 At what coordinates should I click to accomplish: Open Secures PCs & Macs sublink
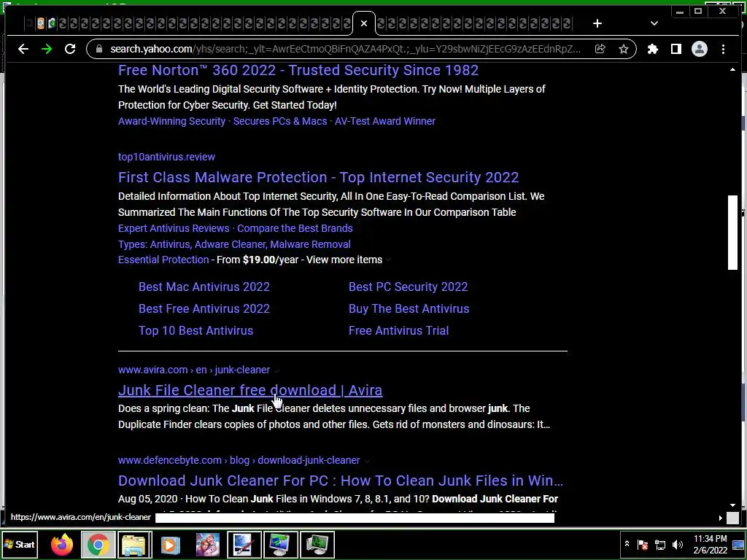coord(280,121)
